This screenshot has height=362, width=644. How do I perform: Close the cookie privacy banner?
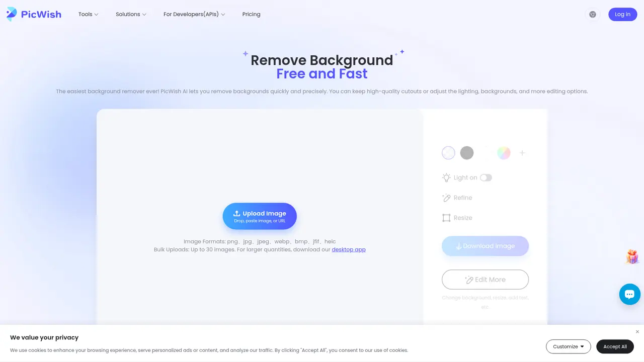(x=637, y=332)
